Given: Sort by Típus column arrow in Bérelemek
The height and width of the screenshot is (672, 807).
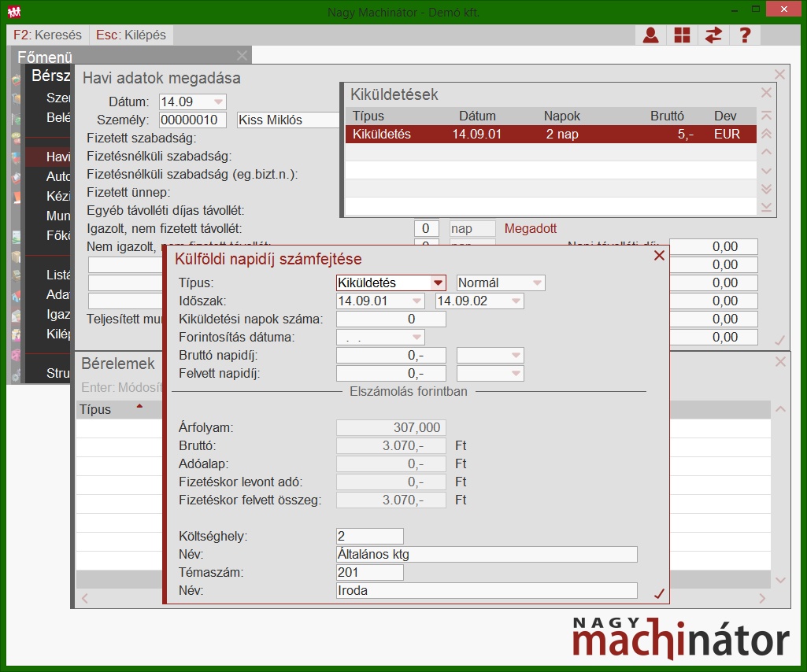Looking at the screenshot, I should [x=139, y=407].
